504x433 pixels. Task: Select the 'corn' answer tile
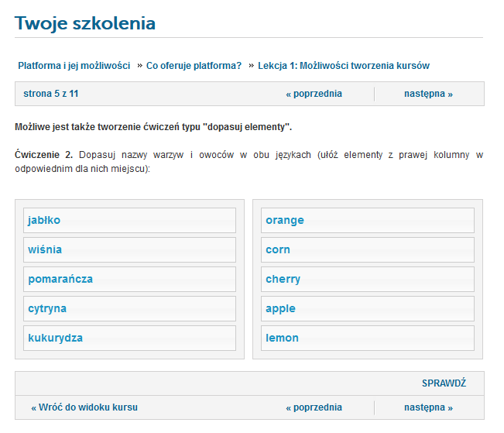tap(368, 249)
